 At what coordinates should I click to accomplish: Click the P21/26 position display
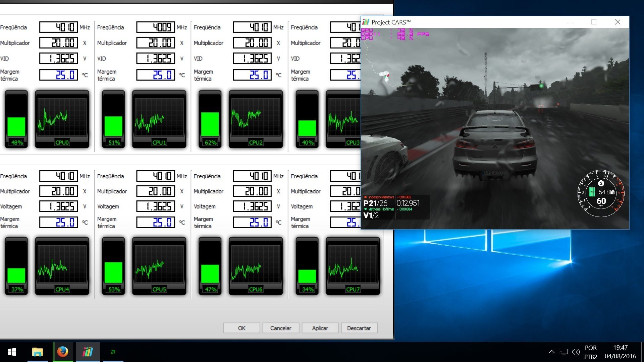pyautogui.click(x=375, y=203)
